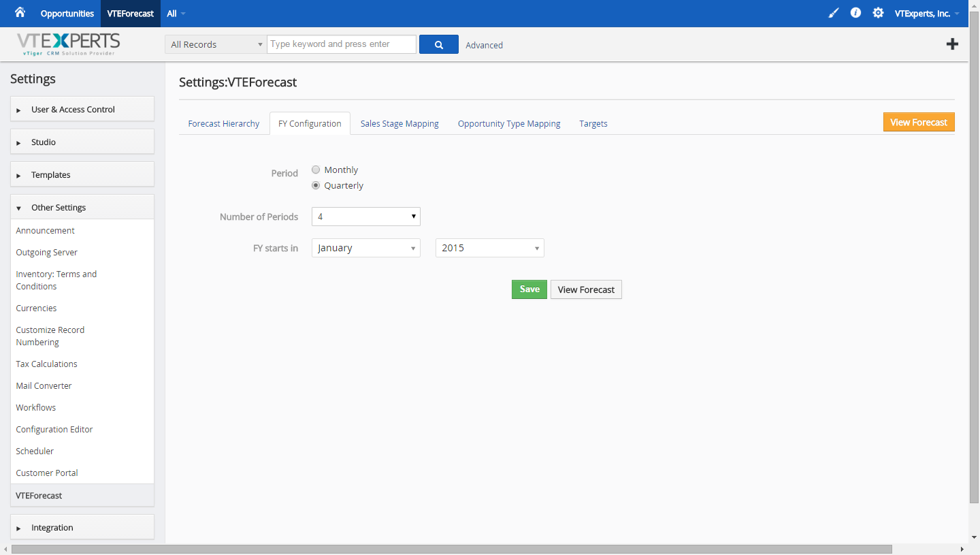Image resolution: width=980 pixels, height=555 pixels.
Task: Click the horizontal scrollbar right arrow
Action: (x=962, y=549)
